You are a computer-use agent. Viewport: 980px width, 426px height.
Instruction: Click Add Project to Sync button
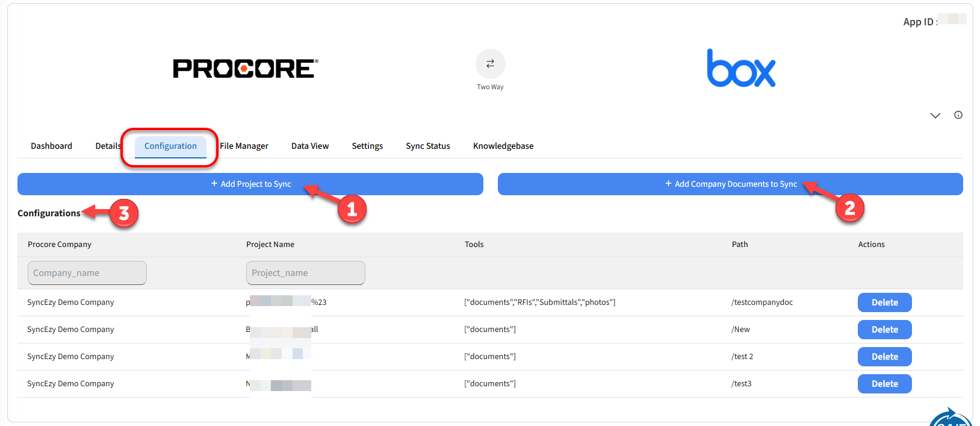click(x=250, y=184)
